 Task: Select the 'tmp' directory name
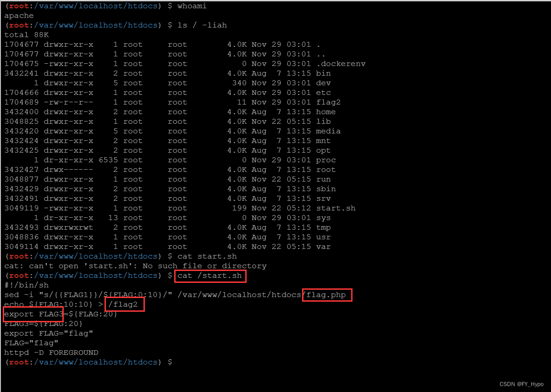click(323, 227)
